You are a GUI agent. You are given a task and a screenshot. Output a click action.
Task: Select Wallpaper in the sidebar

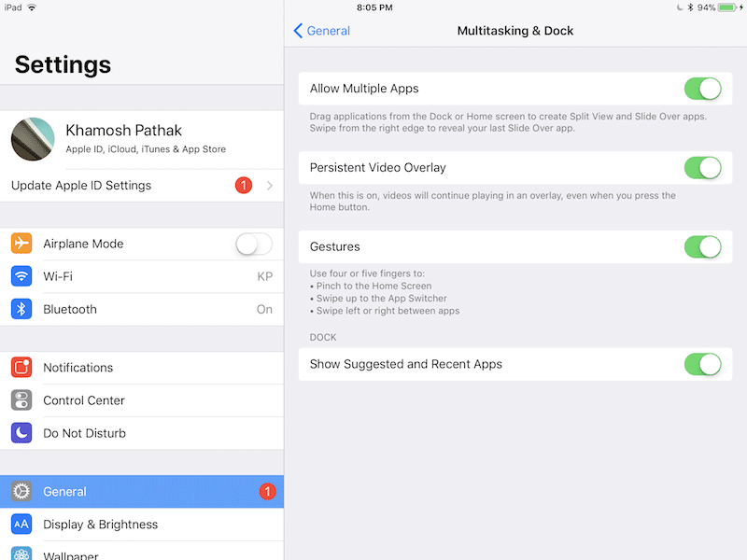coord(71,553)
